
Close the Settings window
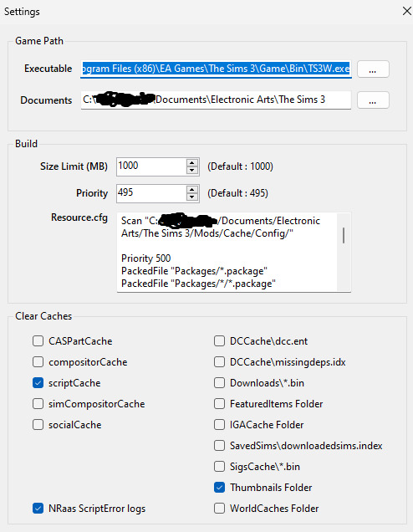point(407,11)
